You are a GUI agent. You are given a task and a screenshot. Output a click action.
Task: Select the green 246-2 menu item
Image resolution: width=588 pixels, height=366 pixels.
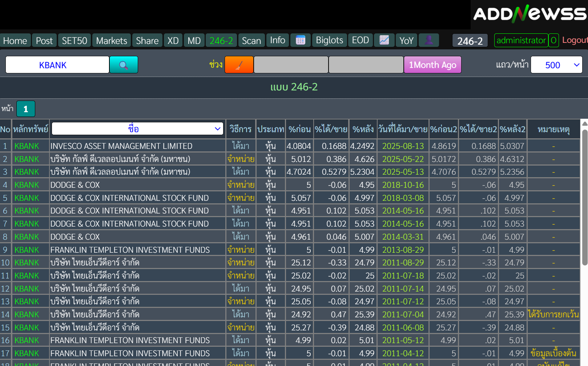pyautogui.click(x=221, y=40)
